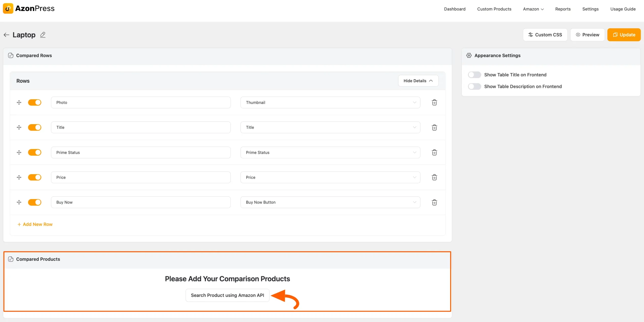Delete the Photo row using its trash icon
The height and width of the screenshot is (322, 644).
tap(434, 102)
